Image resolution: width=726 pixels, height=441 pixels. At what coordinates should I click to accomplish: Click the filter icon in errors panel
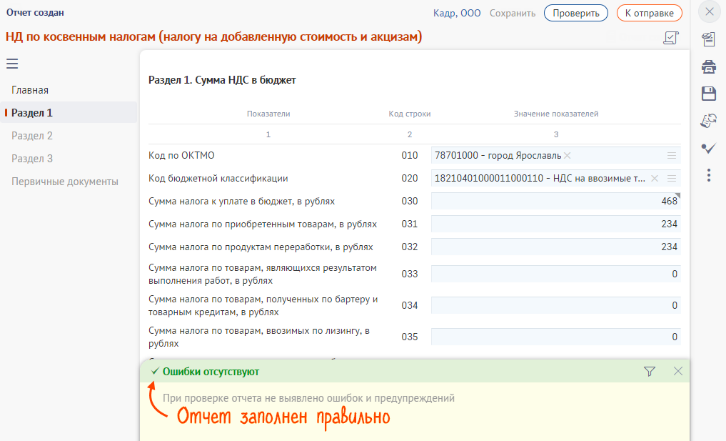click(x=649, y=372)
